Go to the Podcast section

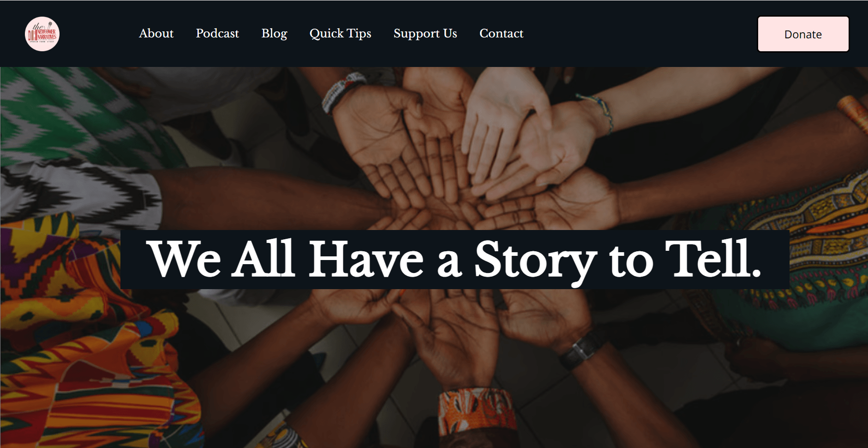(217, 33)
